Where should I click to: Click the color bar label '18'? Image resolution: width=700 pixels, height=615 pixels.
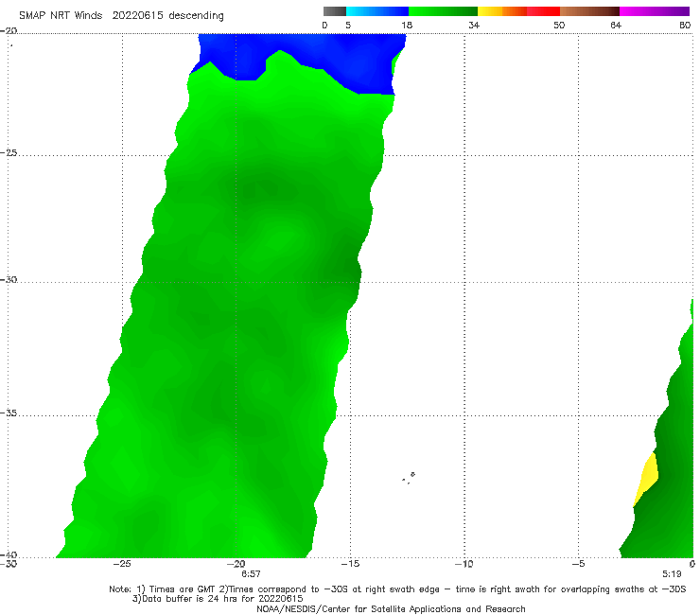tap(407, 25)
